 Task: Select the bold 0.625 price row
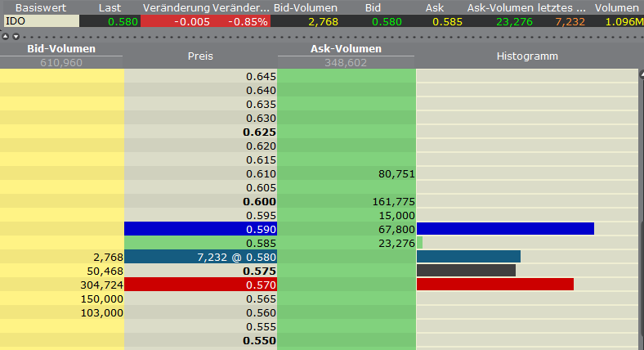click(201, 132)
